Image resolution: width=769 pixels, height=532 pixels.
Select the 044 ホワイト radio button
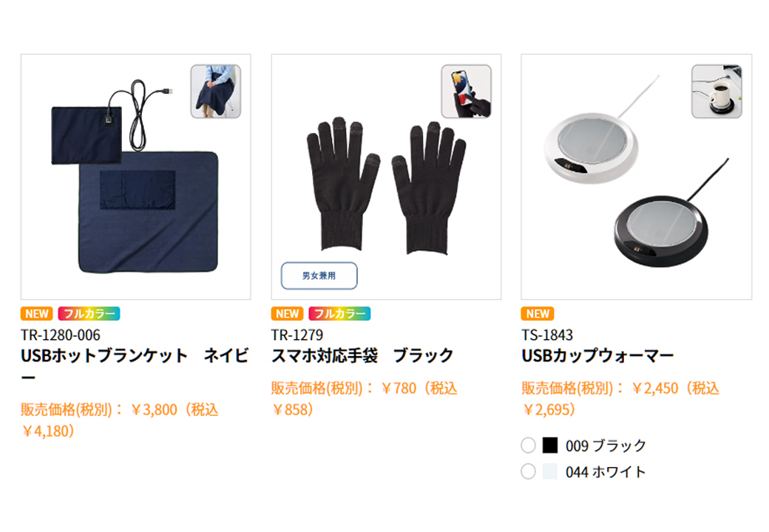[x=528, y=471]
